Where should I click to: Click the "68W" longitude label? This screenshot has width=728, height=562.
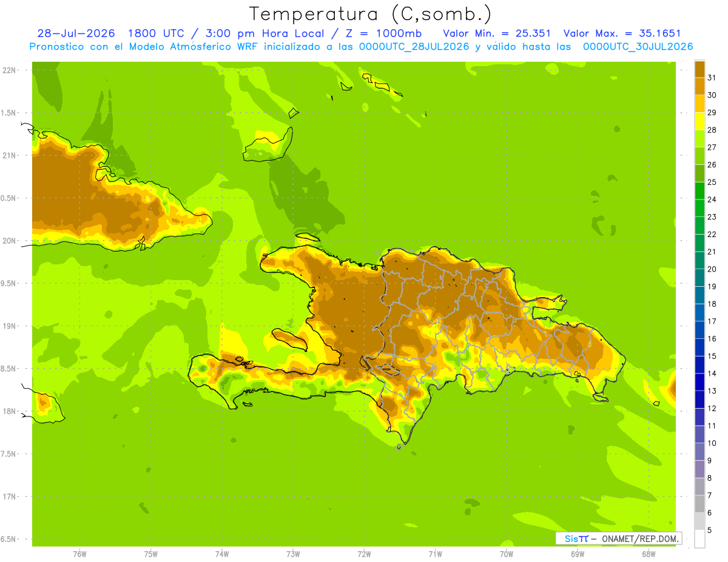(649, 554)
